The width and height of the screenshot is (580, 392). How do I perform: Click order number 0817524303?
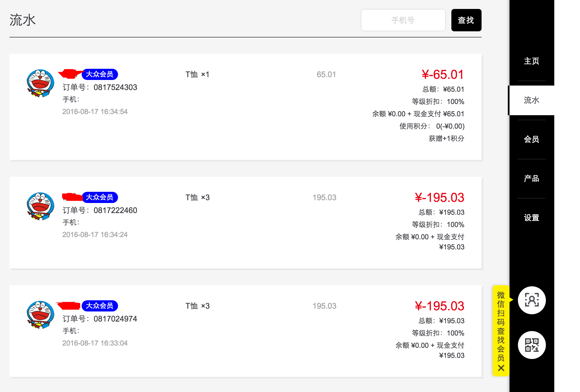pos(115,88)
